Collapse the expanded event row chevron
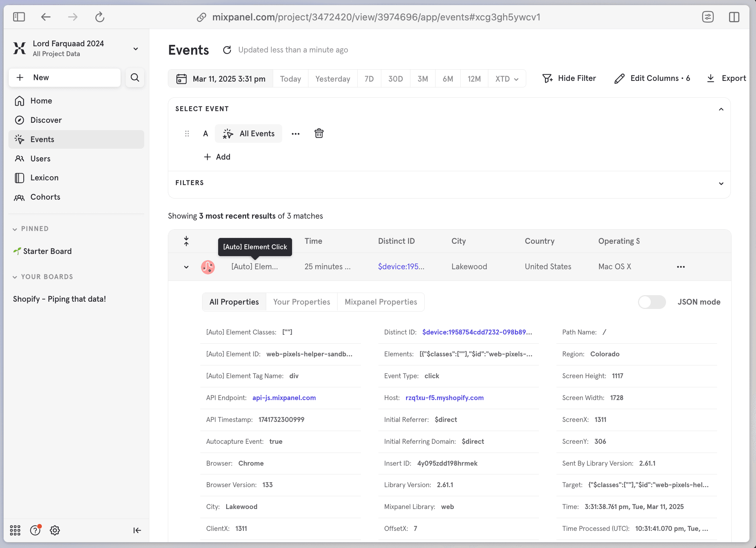The width and height of the screenshot is (756, 548). point(186,267)
